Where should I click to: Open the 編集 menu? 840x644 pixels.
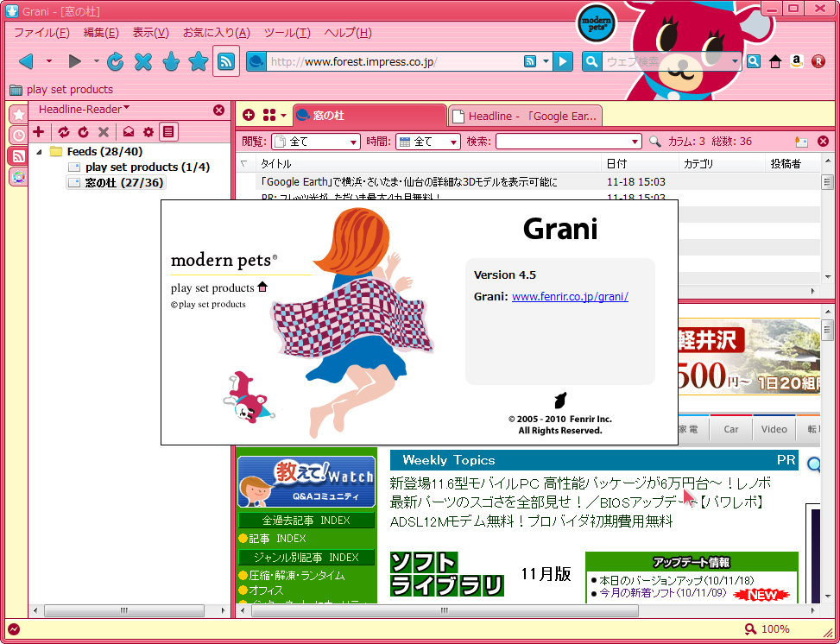101,33
